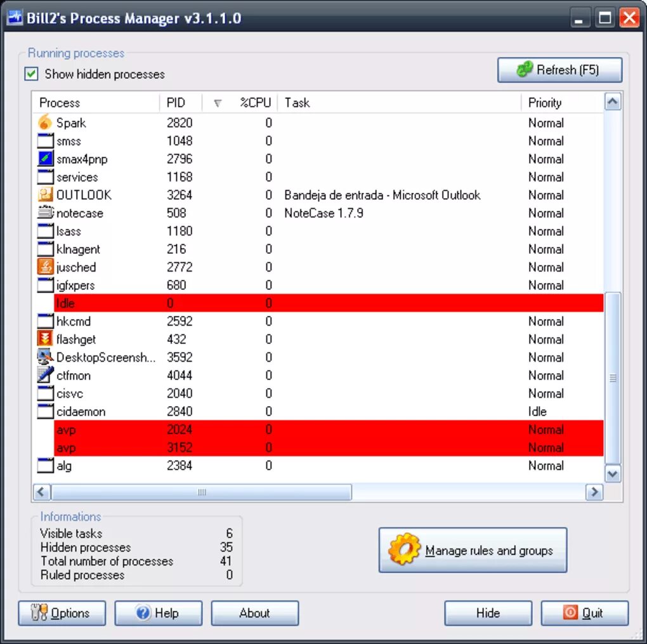Click the Visible tasks info line
Image resolution: width=647 pixels, height=644 pixels.
pyautogui.click(x=136, y=534)
